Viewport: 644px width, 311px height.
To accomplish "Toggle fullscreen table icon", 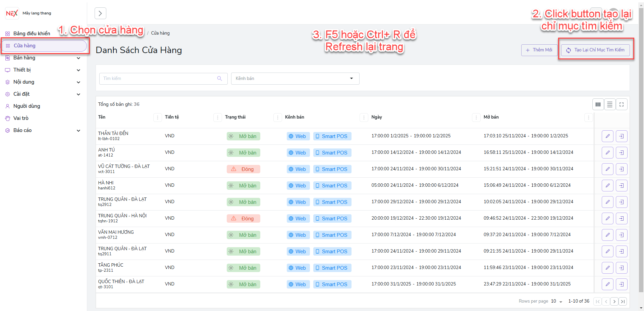I will point(622,104).
